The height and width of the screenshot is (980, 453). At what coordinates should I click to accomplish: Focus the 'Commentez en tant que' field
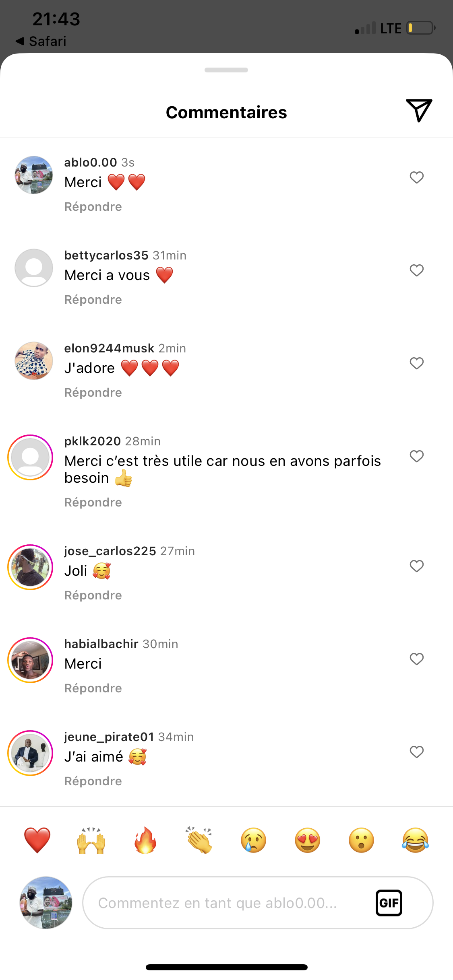coord(225,903)
